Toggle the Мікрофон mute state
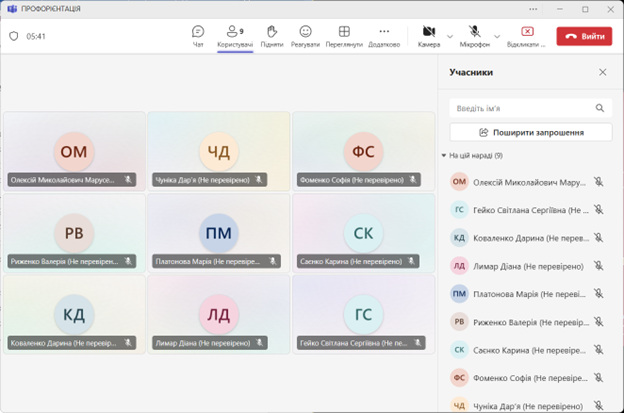The image size is (624, 413). point(474,35)
